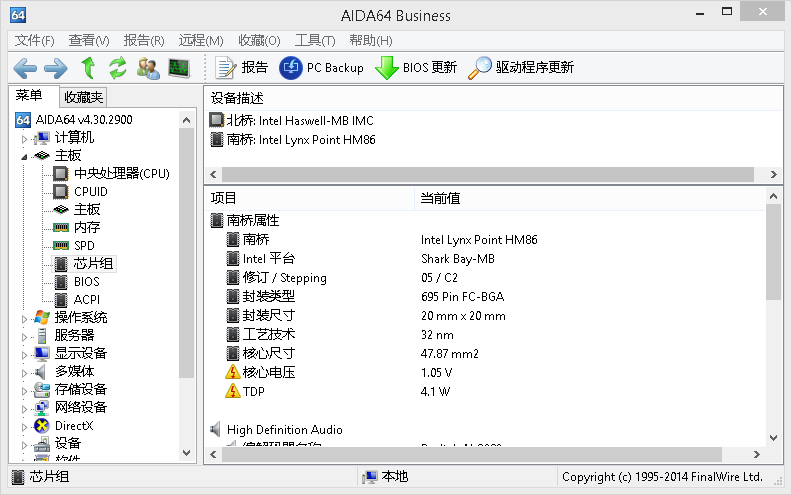
Task: Expand the 操作系统 tree node
Action: pyautogui.click(x=23, y=318)
